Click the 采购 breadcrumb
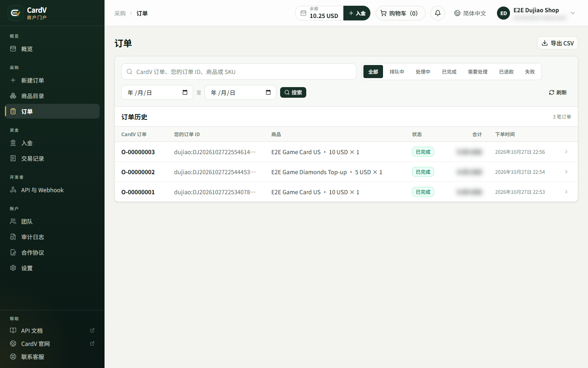 [x=120, y=13]
